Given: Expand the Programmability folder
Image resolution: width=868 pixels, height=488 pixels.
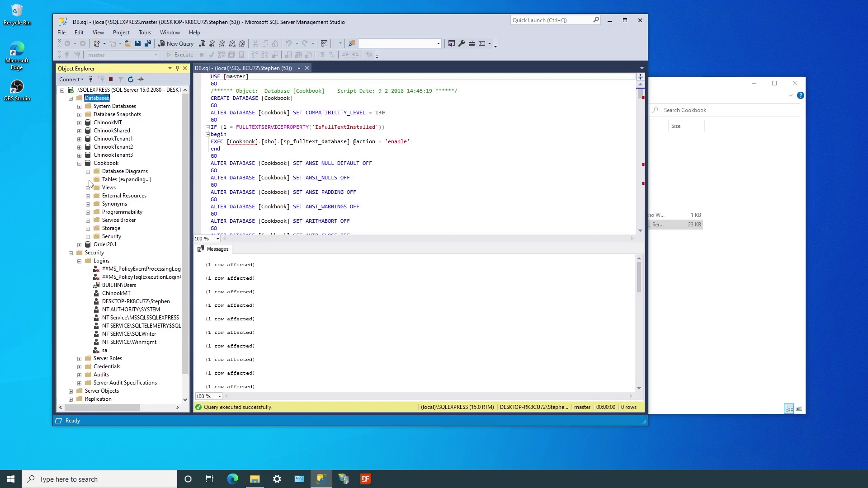Looking at the screenshot, I should click(x=88, y=212).
